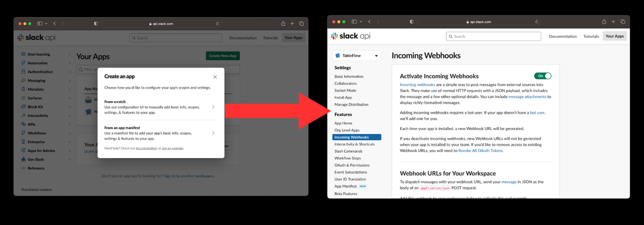Image resolution: width=644 pixels, height=225 pixels.
Task: Open Basic Information settings
Action: (x=349, y=77)
